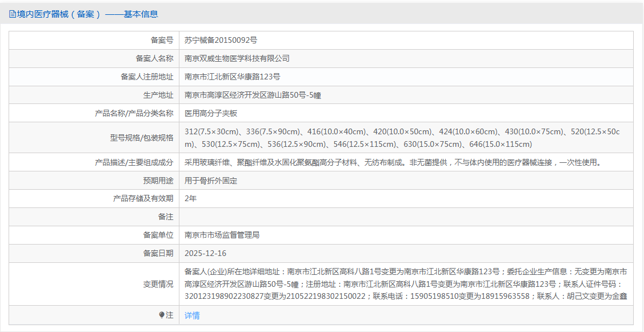Viewport: 644px width, 332px height.
Task: Open the 详情 link in the notes row
Action: (192, 315)
